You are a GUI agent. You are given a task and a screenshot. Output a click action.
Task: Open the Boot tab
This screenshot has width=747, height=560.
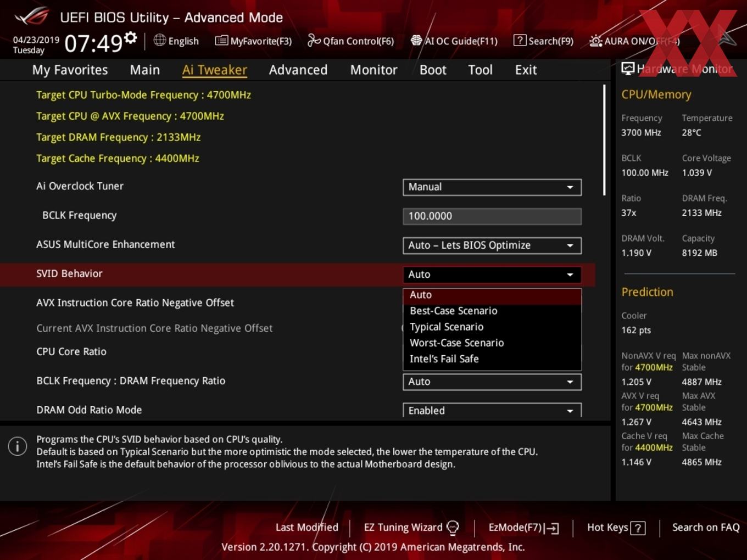click(433, 70)
